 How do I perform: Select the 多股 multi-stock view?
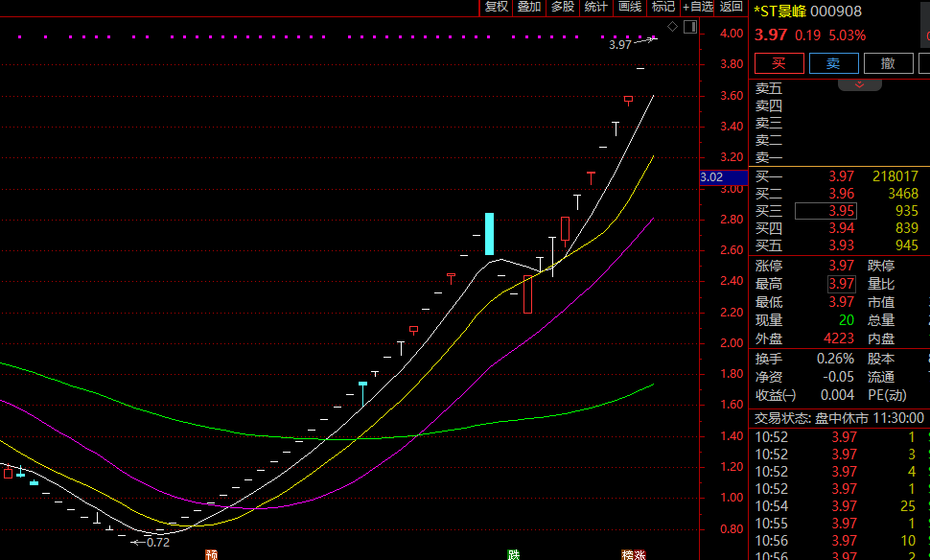pyautogui.click(x=563, y=8)
